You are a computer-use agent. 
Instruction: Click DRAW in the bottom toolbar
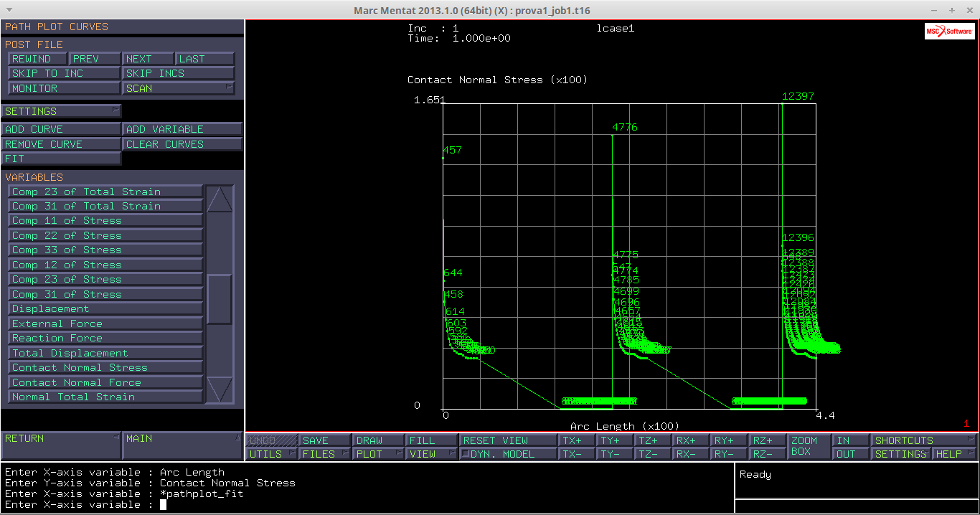[378, 440]
